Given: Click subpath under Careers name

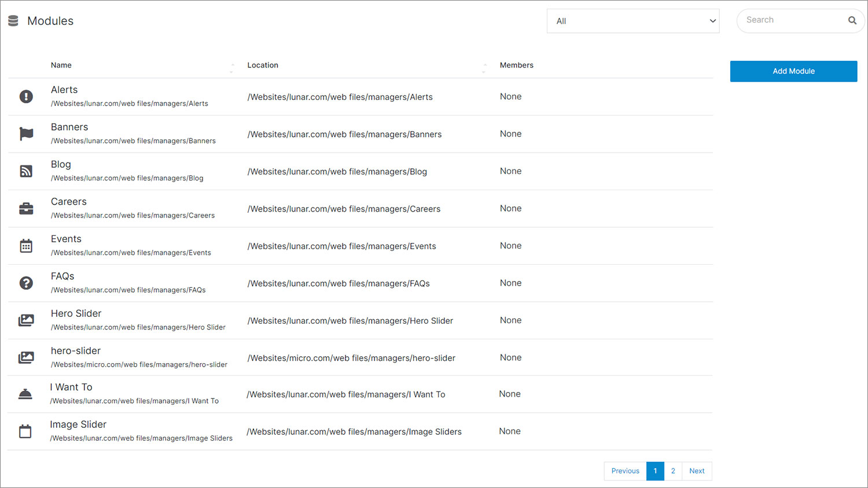Looking at the screenshot, I should coord(133,216).
